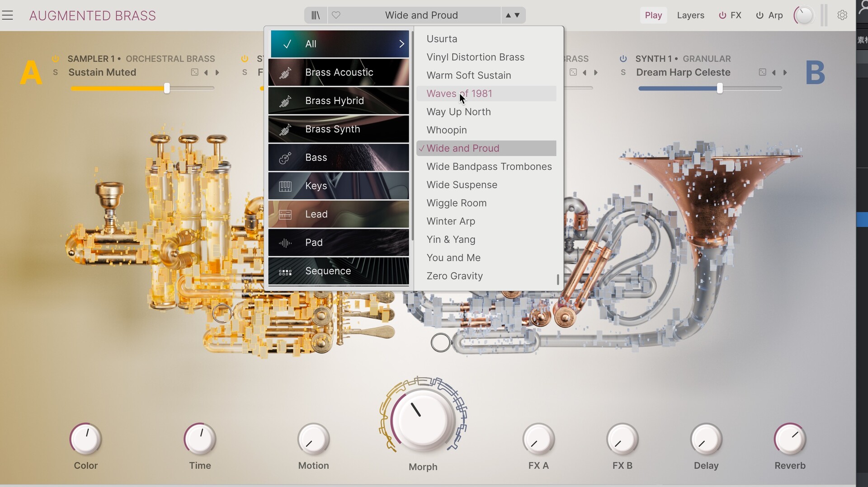Click the large layer B letter
Image resolution: width=868 pixels, height=487 pixels.
click(x=815, y=73)
